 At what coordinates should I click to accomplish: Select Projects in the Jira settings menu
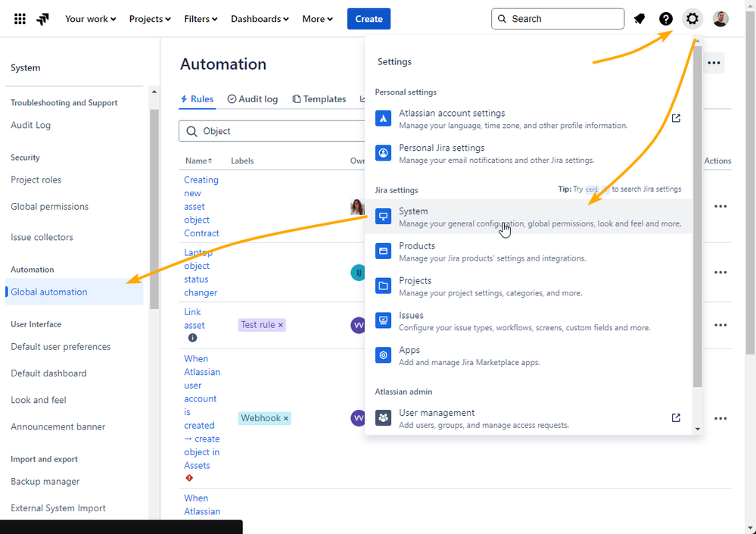528,286
